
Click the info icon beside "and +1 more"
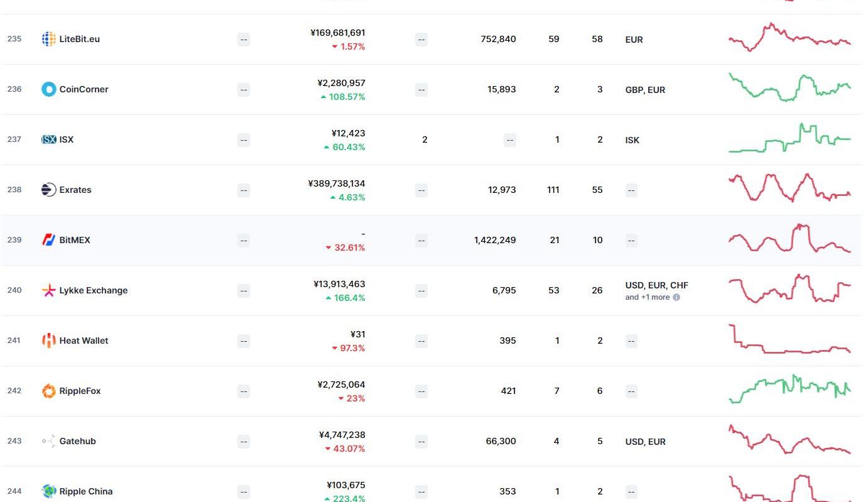[676, 297]
